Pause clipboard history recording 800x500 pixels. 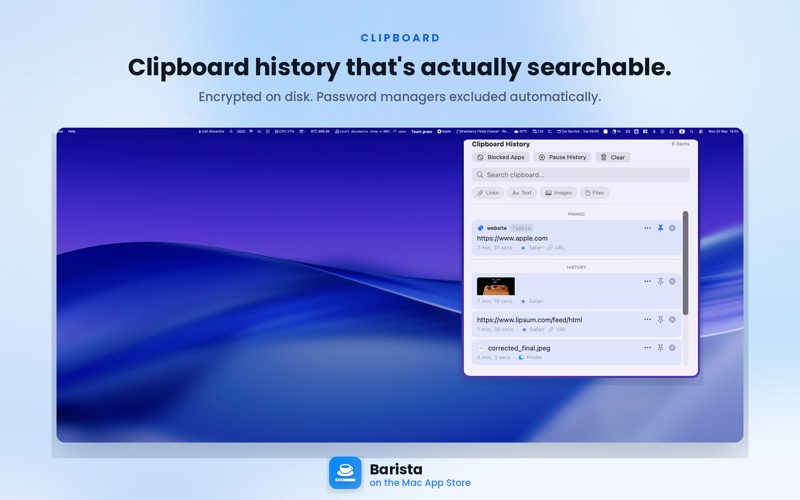click(562, 157)
